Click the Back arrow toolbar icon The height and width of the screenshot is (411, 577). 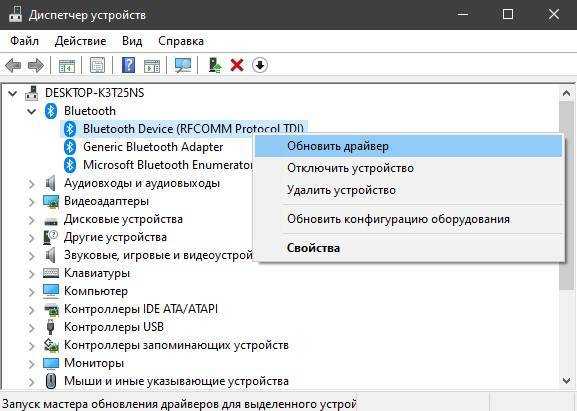[x=13, y=65]
